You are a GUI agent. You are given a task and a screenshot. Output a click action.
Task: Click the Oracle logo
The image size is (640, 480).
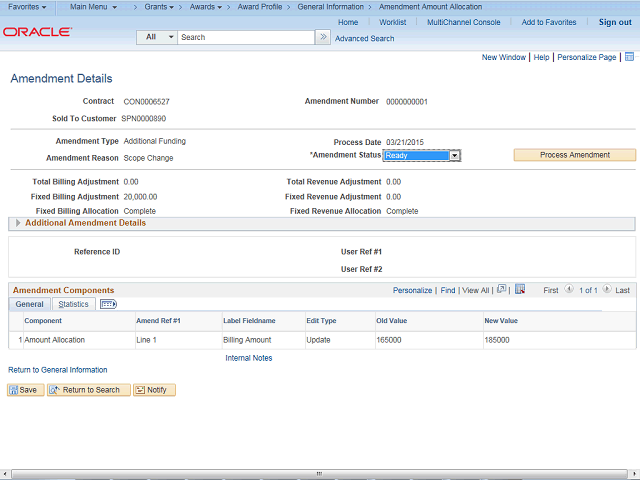[37, 32]
